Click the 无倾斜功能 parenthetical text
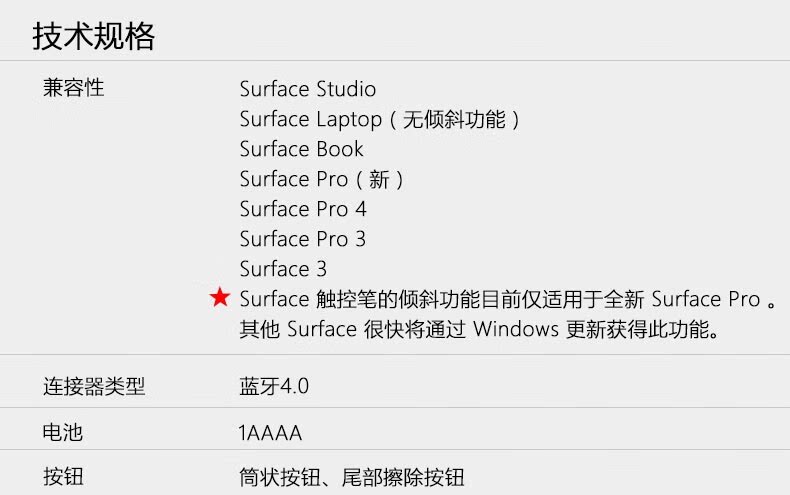This screenshot has width=790, height=495. [x=454, y=119]
